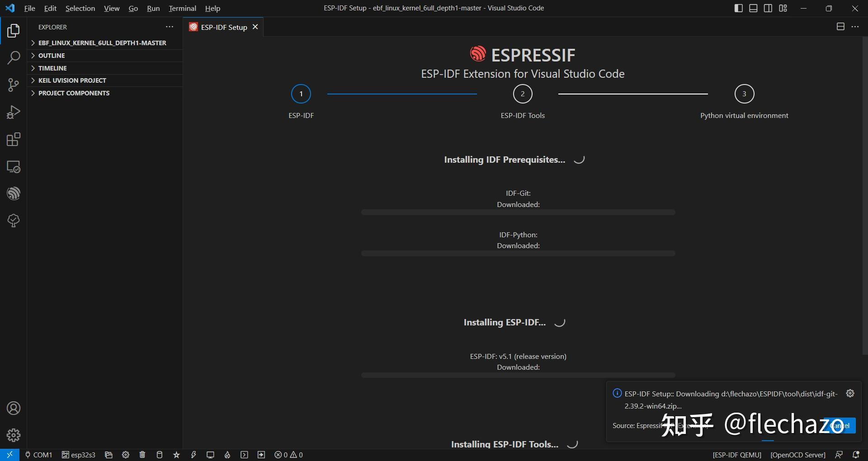The height and width of the screenshot is (461, 868).
Task: Open the Run menu
Action: pos(153,8)
